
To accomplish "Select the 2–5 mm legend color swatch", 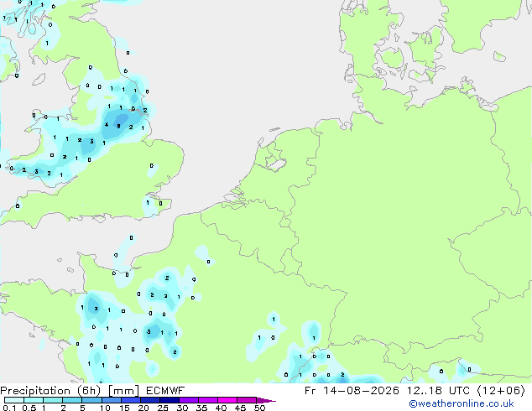I will [72, 400].
